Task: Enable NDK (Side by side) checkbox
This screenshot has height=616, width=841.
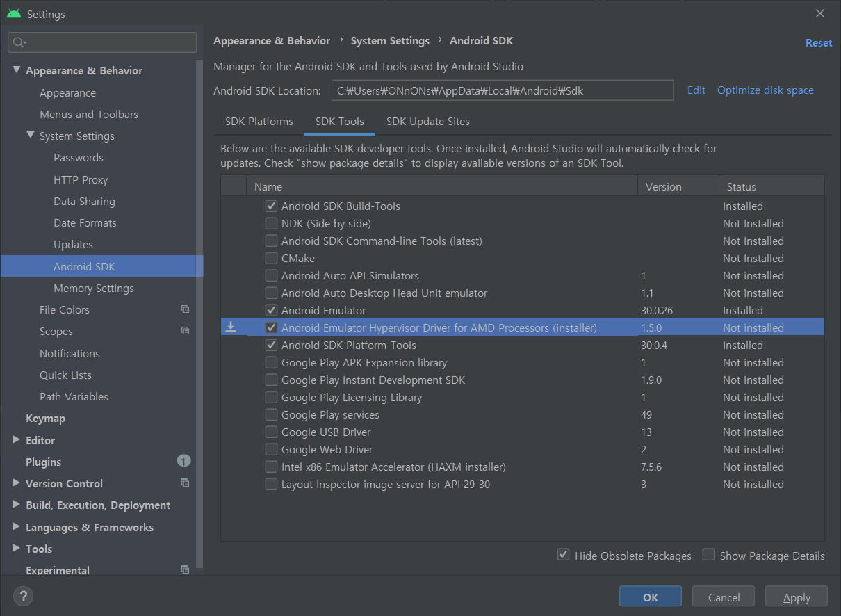Action: [x=271, y=223]
